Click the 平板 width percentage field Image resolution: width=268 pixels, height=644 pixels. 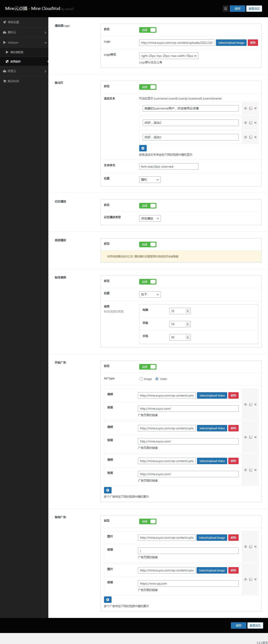(x=180, y=324)
